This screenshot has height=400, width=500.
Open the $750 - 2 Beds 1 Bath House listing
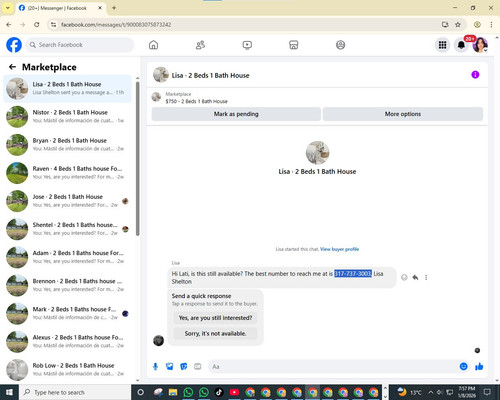[196, 101]
